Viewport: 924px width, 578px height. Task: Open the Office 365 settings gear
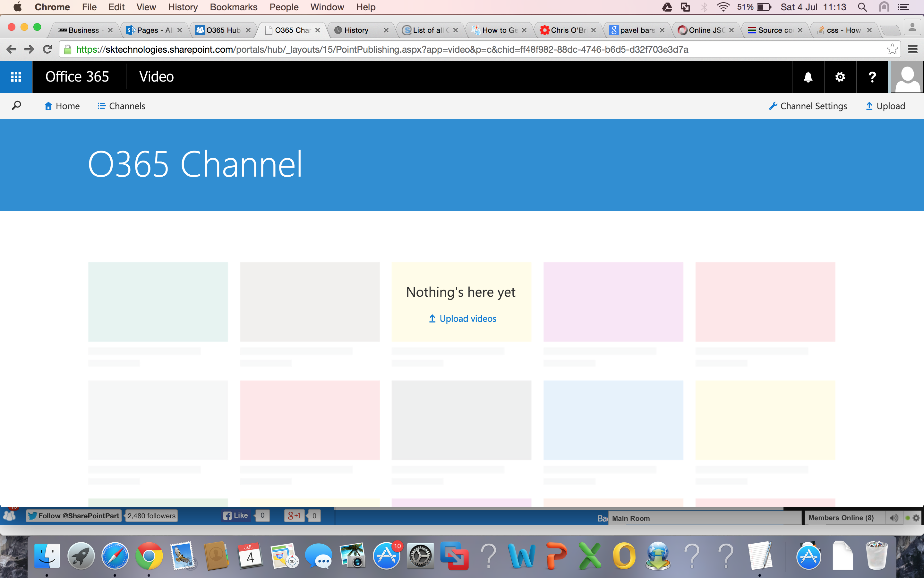pyautogui.click(x=840, y=77)
